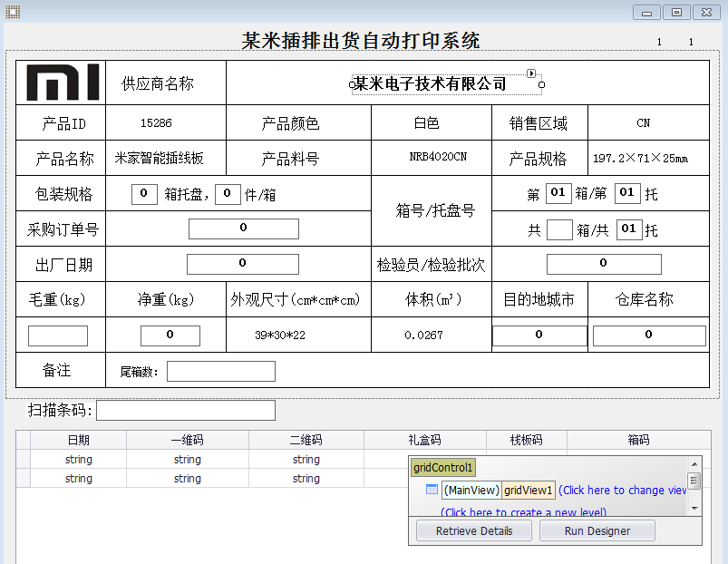
Task: Click the scrollbar thumb in gridControl1 panel
Action: coord(694,481)
